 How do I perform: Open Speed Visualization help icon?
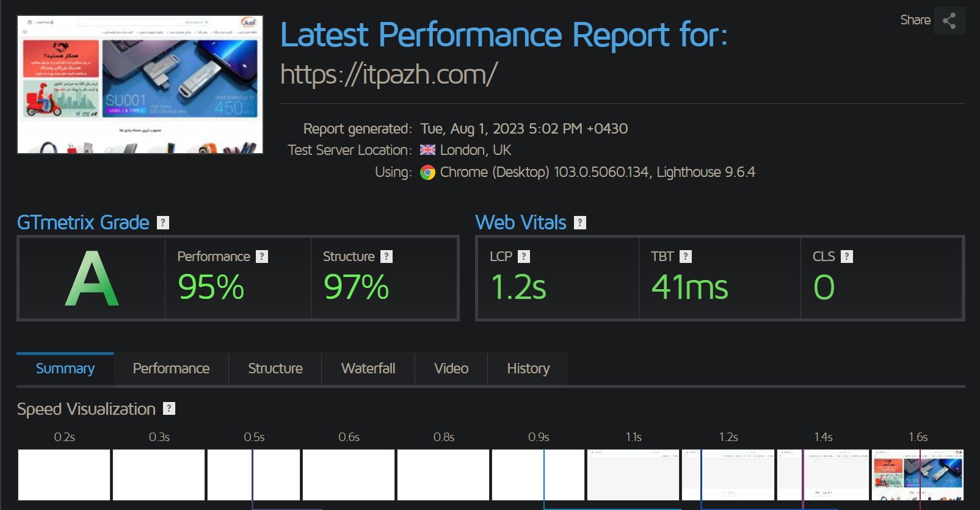point(169,409)
